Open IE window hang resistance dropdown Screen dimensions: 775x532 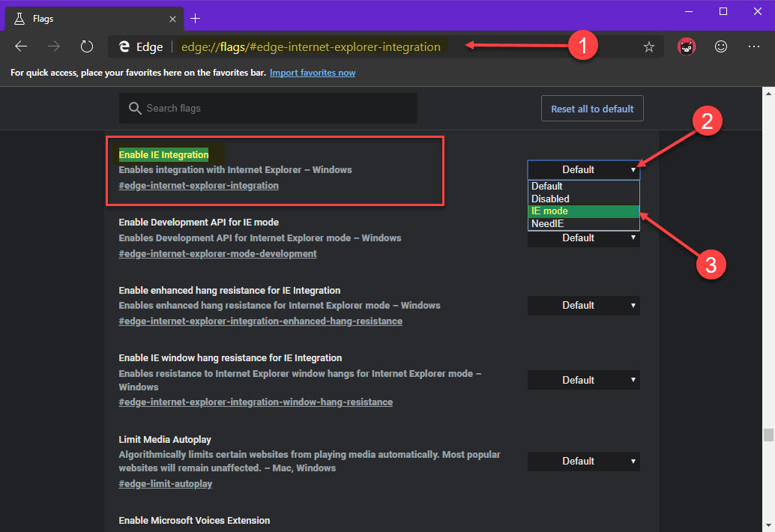[583, 380]
